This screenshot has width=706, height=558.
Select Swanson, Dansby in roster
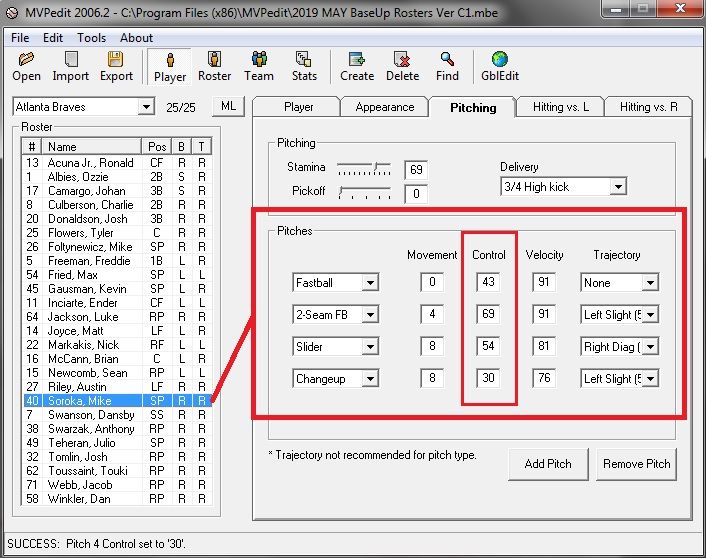click(117, 415)
